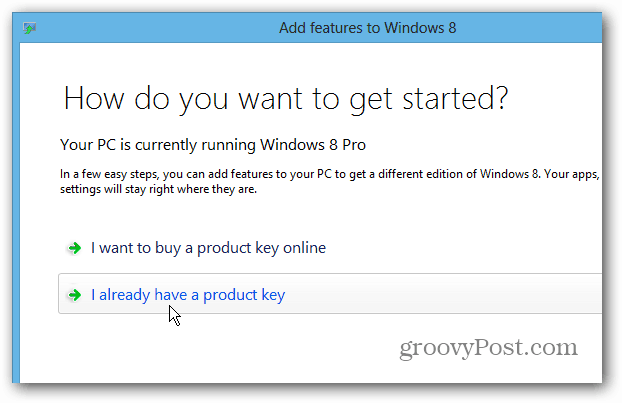Click the groovyPost.com watermark

tap(488, 348)
